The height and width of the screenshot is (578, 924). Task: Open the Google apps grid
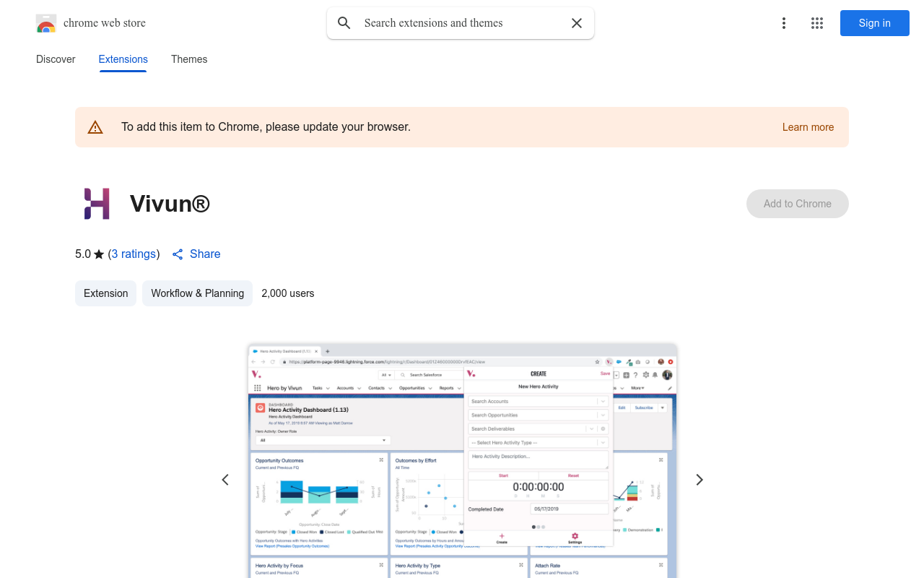(817, 23)
